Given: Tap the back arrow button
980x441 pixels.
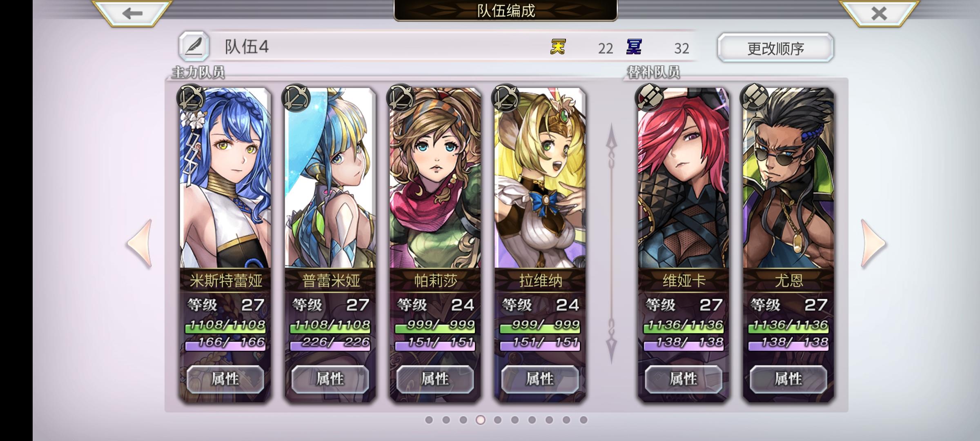Looking at the screenshot, I should pos(132,13).
